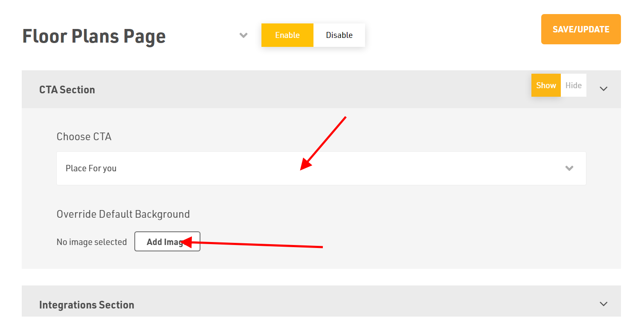644x317 pixels.
Task: Hide the CTA Section
Action: click(574, 85)
